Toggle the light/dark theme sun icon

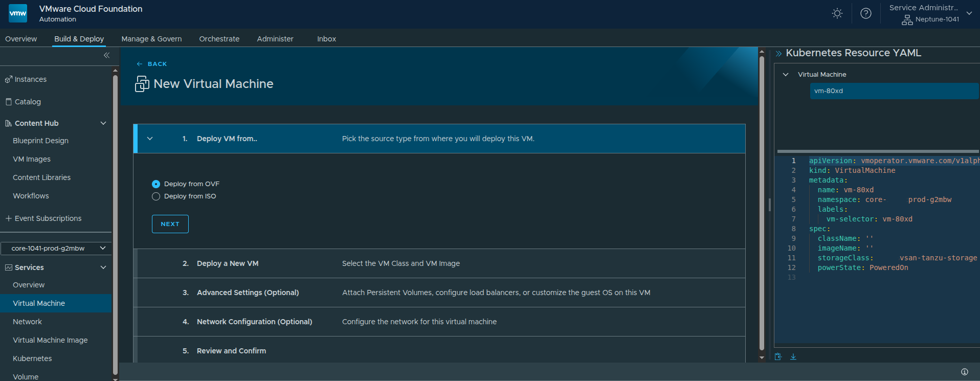(837, 13)
